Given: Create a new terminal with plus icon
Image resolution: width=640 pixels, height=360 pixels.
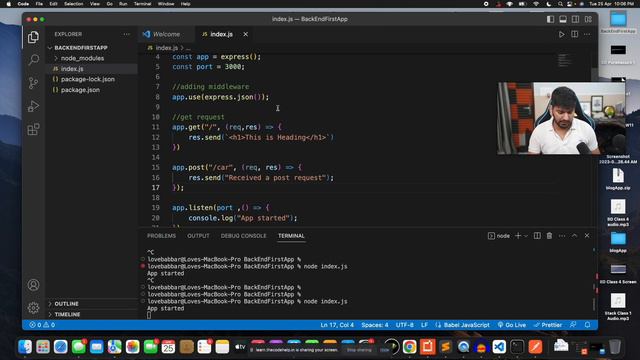Looking at the screenshot, I should click(x=518, y=236).
